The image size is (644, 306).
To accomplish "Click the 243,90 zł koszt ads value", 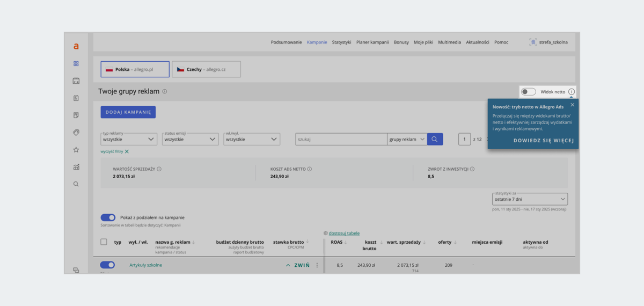I will (x=280, y=176).
